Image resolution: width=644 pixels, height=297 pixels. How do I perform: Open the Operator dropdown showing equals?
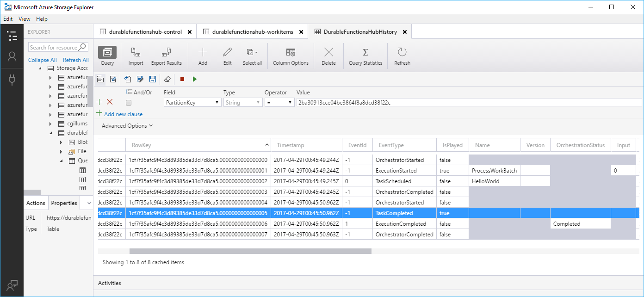(x=279, y=102)
